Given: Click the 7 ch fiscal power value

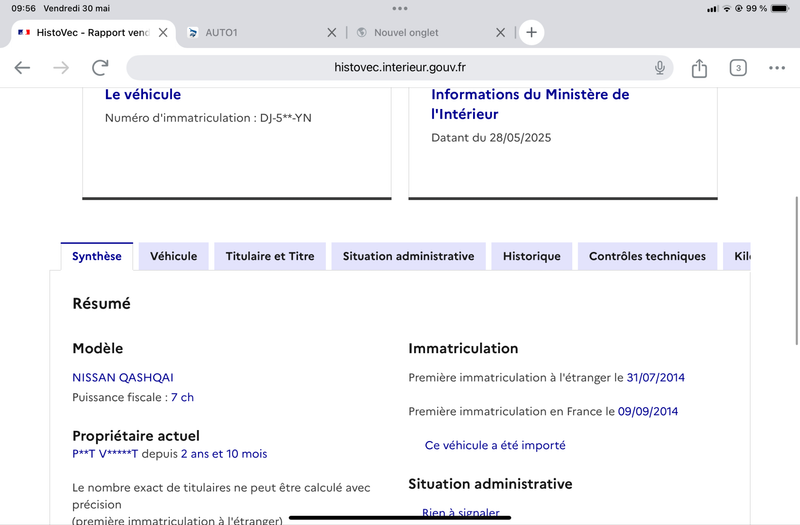Looking at the screenshot, I should click(x=182, y=397).
